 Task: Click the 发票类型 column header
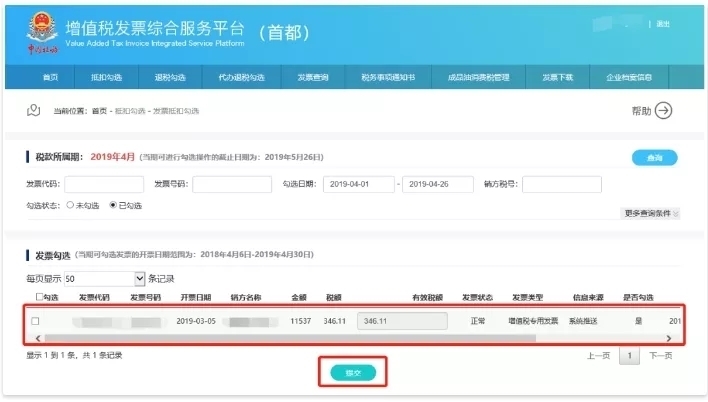(527, 297)
